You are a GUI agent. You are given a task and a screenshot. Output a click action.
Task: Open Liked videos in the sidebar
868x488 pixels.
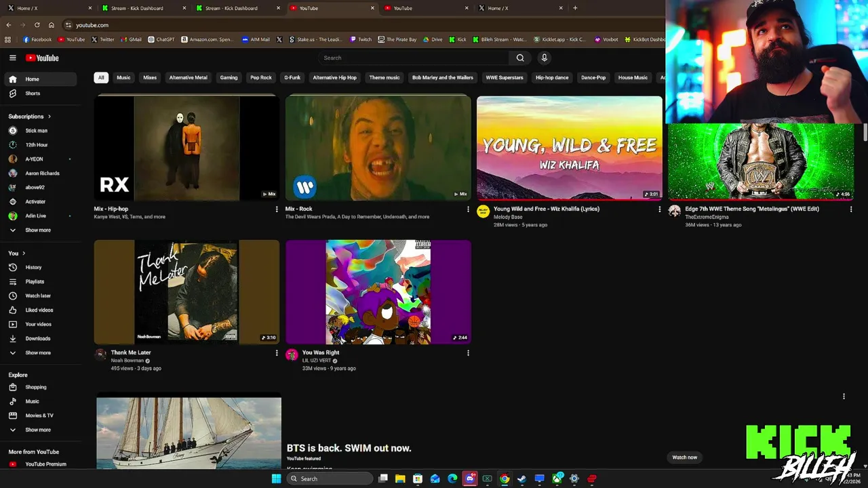[41, 310]
